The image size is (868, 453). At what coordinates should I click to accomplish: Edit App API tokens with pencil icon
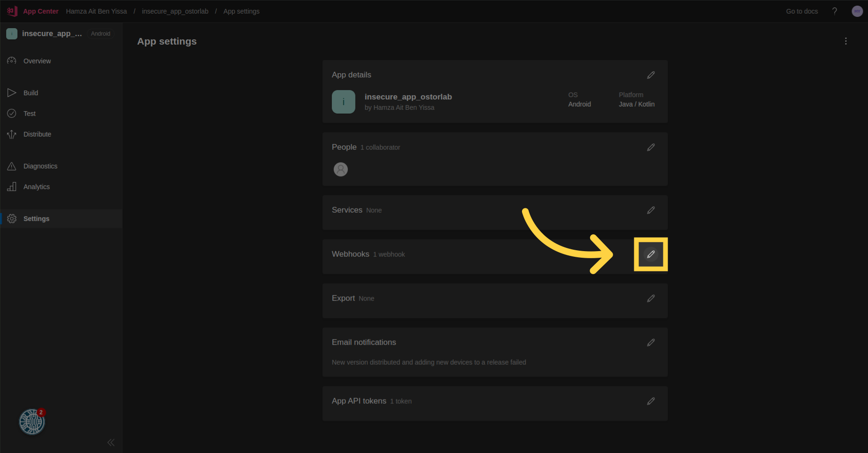tap(651, 401)
